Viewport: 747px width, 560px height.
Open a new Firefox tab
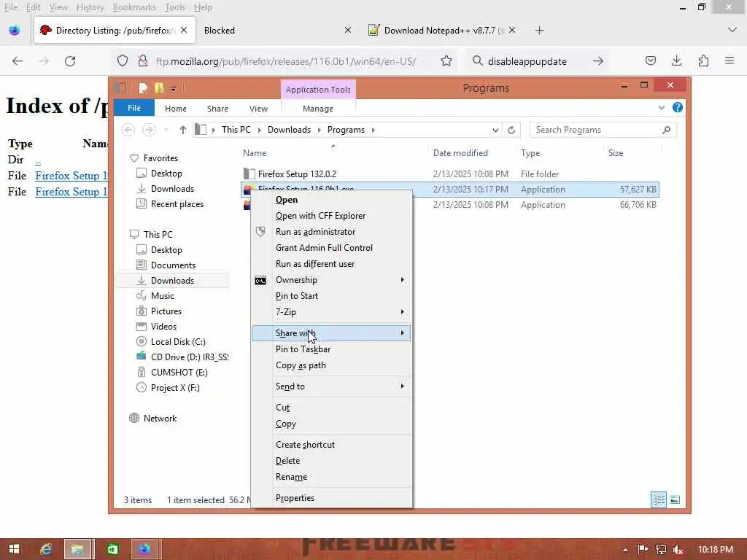tap(539, 31)
